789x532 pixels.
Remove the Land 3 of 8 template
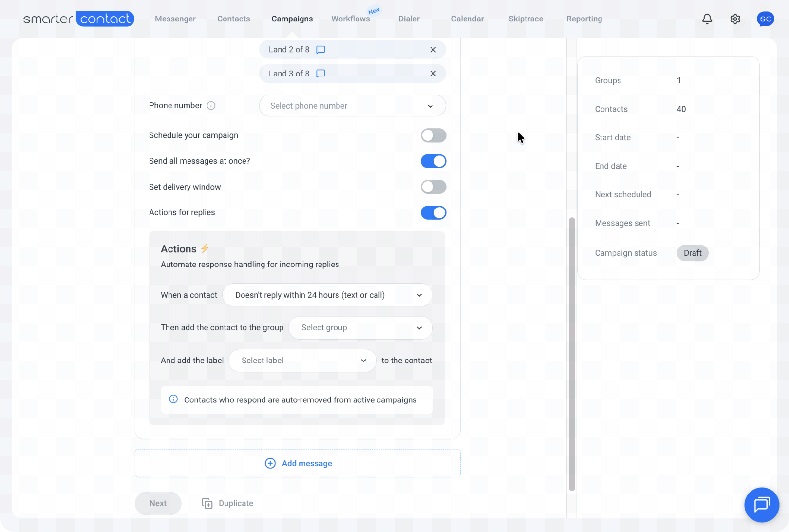[433, 74]
